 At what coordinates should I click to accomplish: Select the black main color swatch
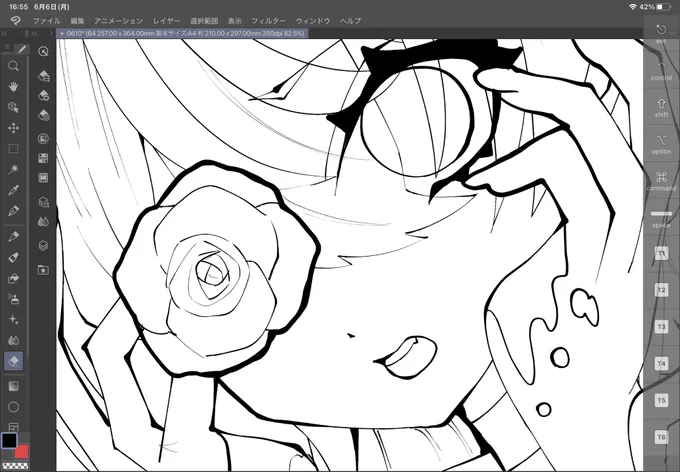click(x=9, y=440)
